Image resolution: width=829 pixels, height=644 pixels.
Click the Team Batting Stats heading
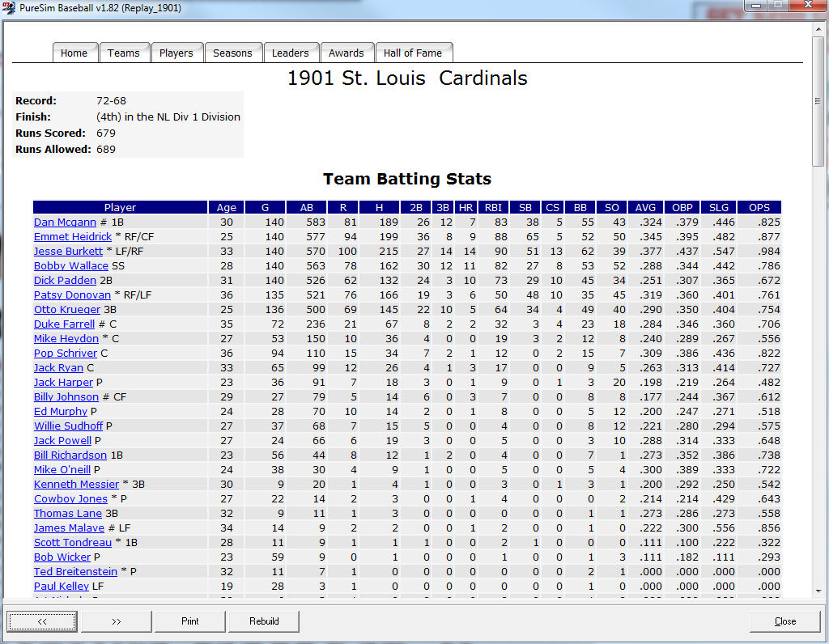(x=407, y=179)
